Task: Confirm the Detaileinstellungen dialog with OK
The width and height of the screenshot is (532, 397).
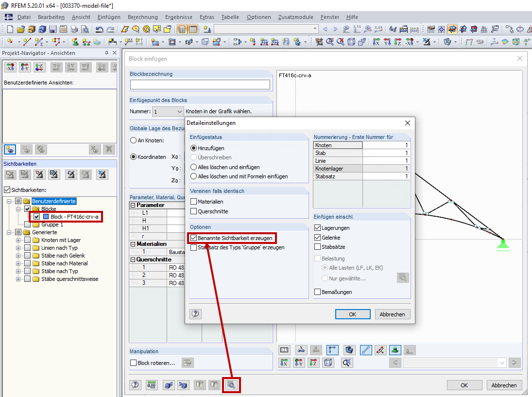Action: [353, 314]
